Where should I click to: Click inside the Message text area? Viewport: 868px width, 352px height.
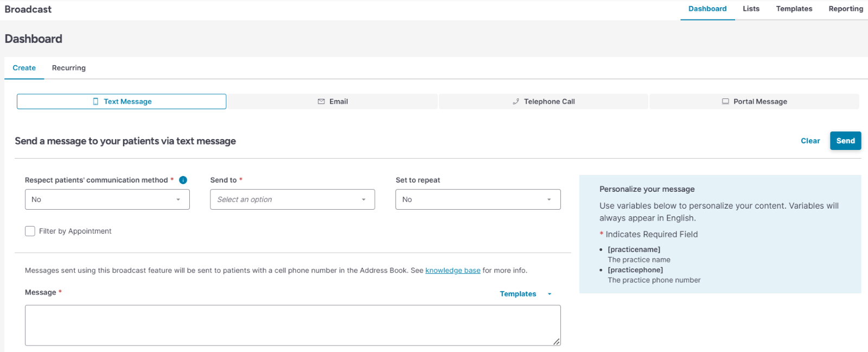point(292,325)
